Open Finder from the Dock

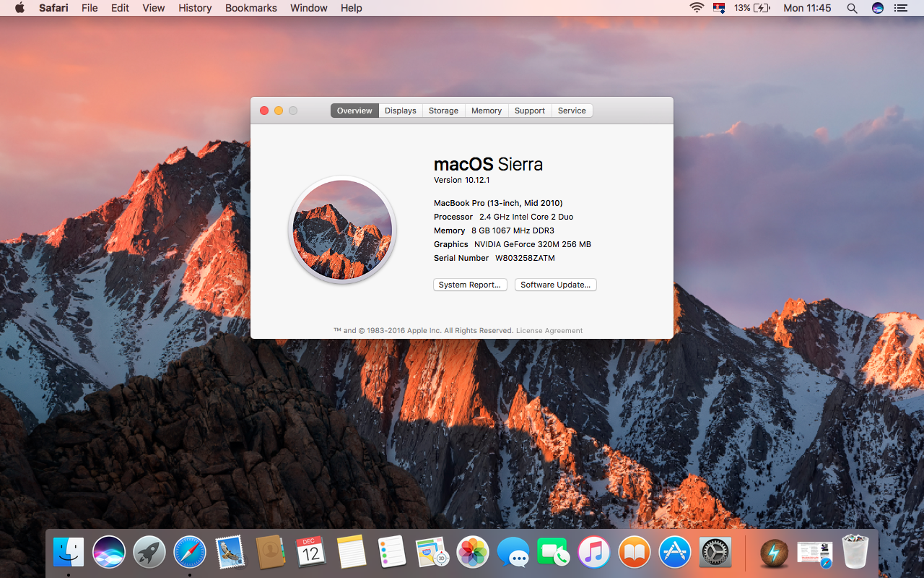click(69, 553)
